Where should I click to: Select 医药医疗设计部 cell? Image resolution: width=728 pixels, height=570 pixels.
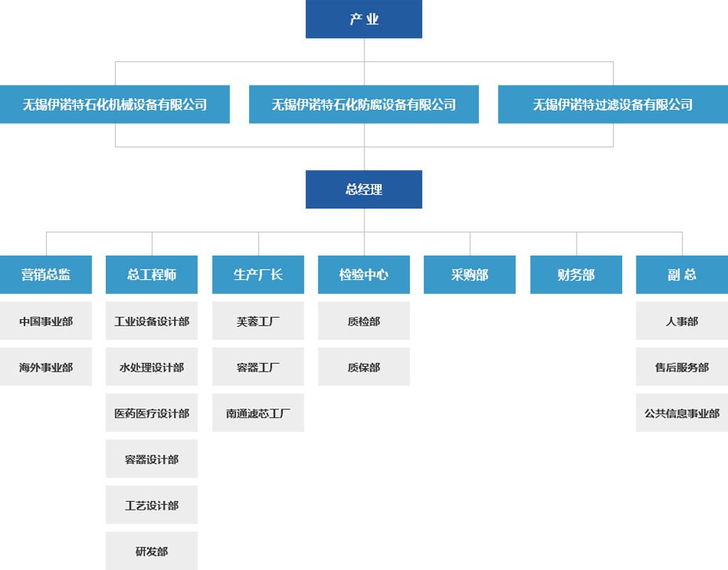click(x=152, y=413)
